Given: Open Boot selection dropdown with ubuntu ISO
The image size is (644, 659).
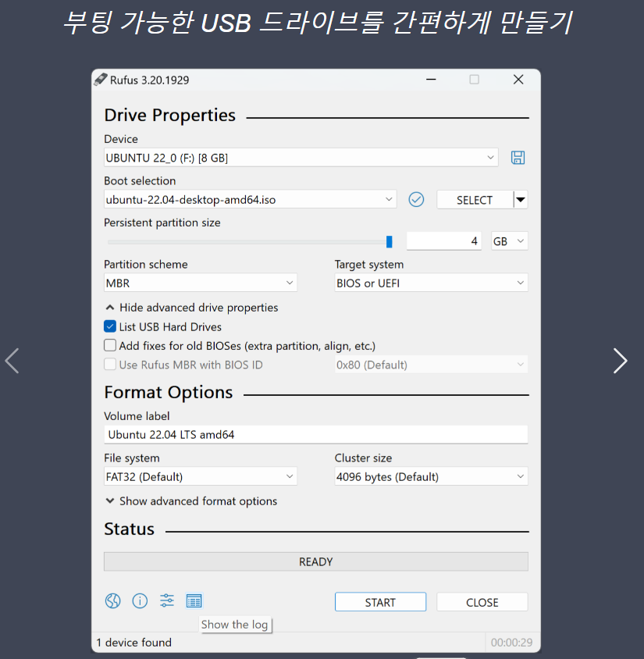Looking at the screenshot, I should 250,199.
